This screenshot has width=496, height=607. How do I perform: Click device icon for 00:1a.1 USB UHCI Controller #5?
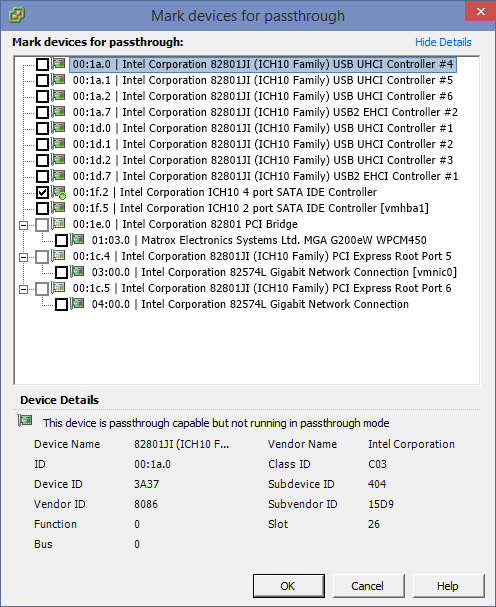pyautogui.click(x=58, y=80)
